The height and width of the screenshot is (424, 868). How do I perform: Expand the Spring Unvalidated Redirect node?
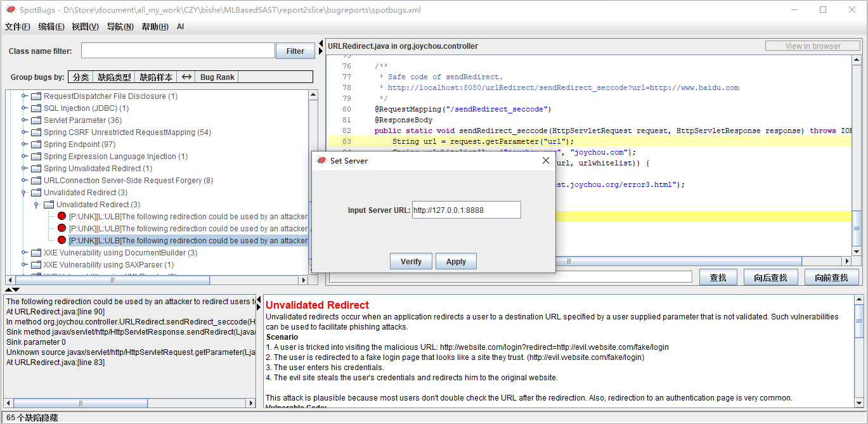coord(25,169)
